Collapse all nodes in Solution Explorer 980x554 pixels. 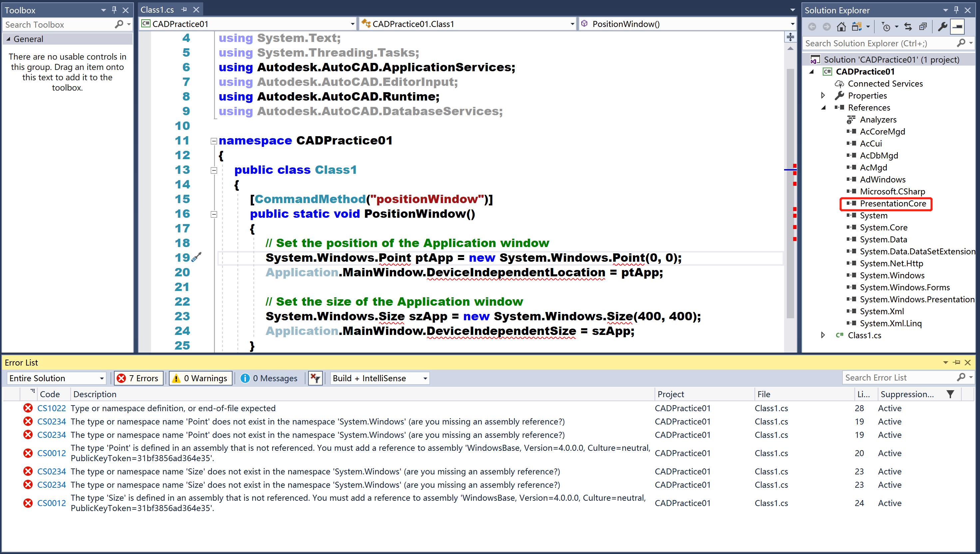[923, 26]
